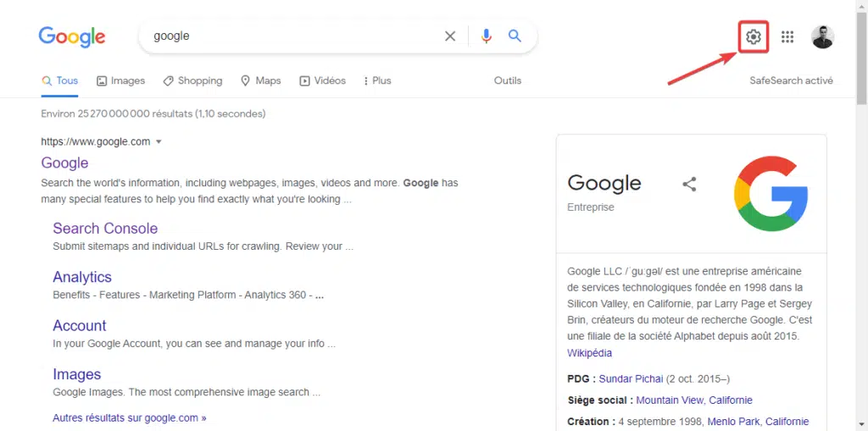This screenshot has width=868, height=431.
Task: Open Autres résultats sur google.com
Action: pyautogui.click(x=130, y=417)
